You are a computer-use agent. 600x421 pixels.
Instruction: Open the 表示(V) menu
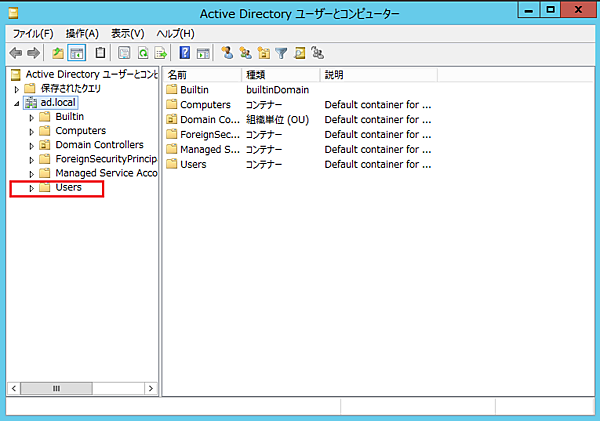127,34
